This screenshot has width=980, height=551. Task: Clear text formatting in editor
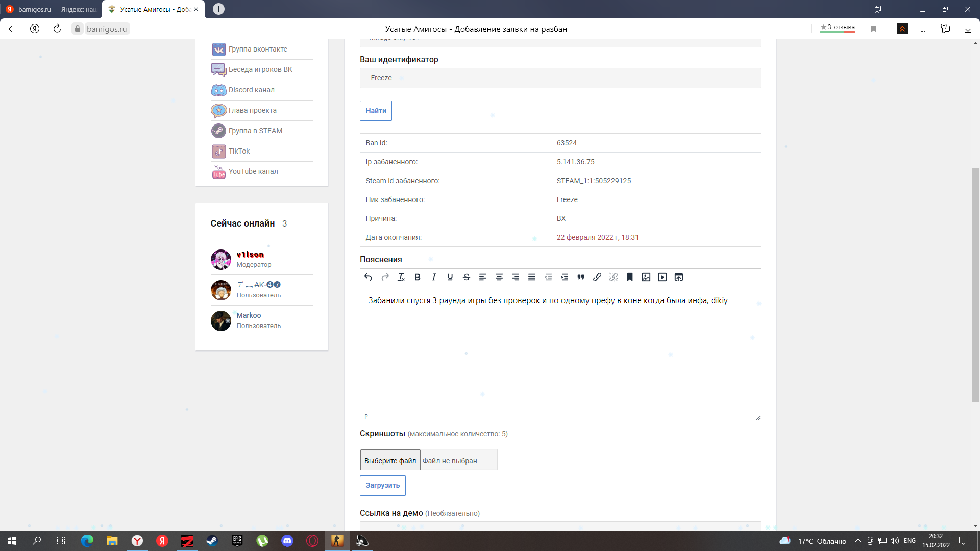click(x=401, y=277)
